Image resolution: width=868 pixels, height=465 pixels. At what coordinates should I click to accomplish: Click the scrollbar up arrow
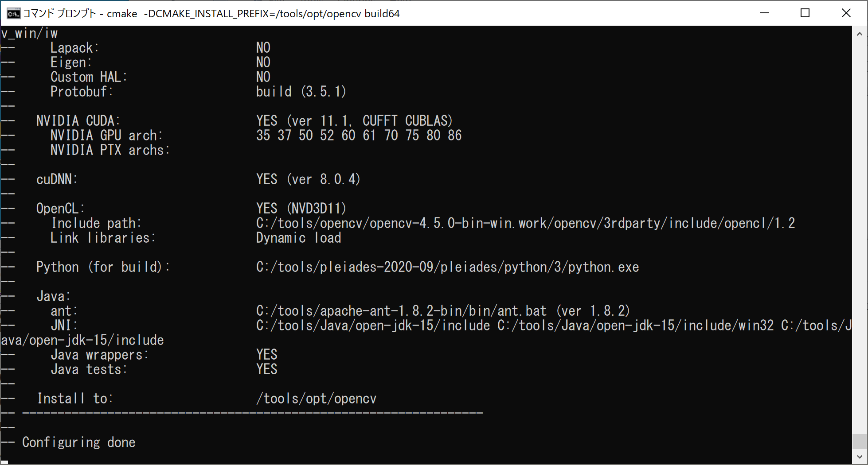click(x=860, y=34)
